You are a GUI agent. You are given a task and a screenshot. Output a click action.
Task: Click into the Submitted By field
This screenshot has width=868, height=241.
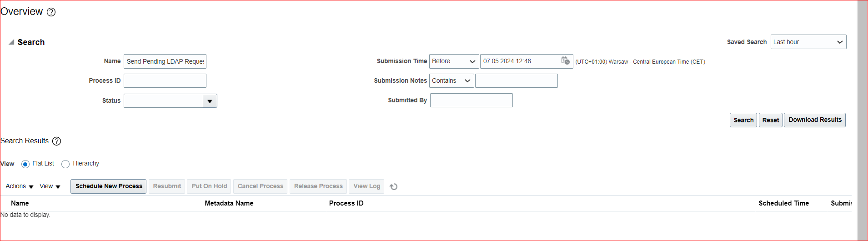coord(472,100)
